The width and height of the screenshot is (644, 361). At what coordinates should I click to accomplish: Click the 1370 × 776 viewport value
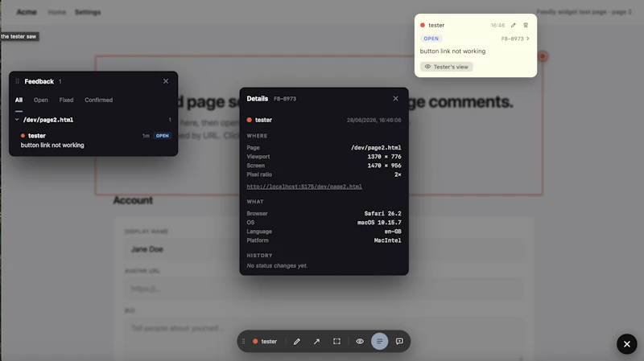click(385, 157)
